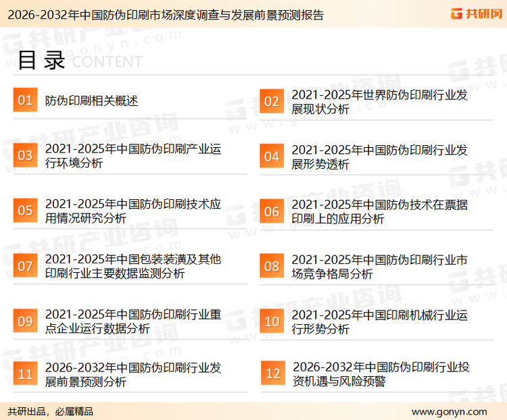Click the 05 numbered square

tap(25, 211)
